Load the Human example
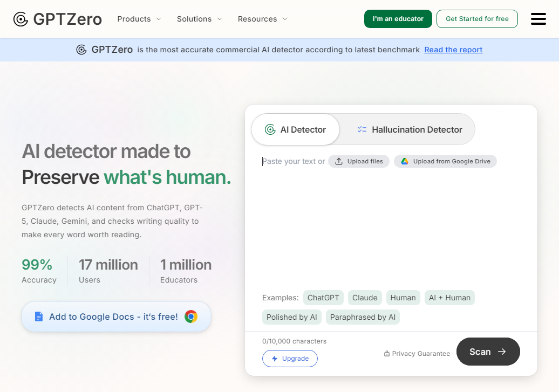Viewport: 559px width, 392px height. pos(403,298)
